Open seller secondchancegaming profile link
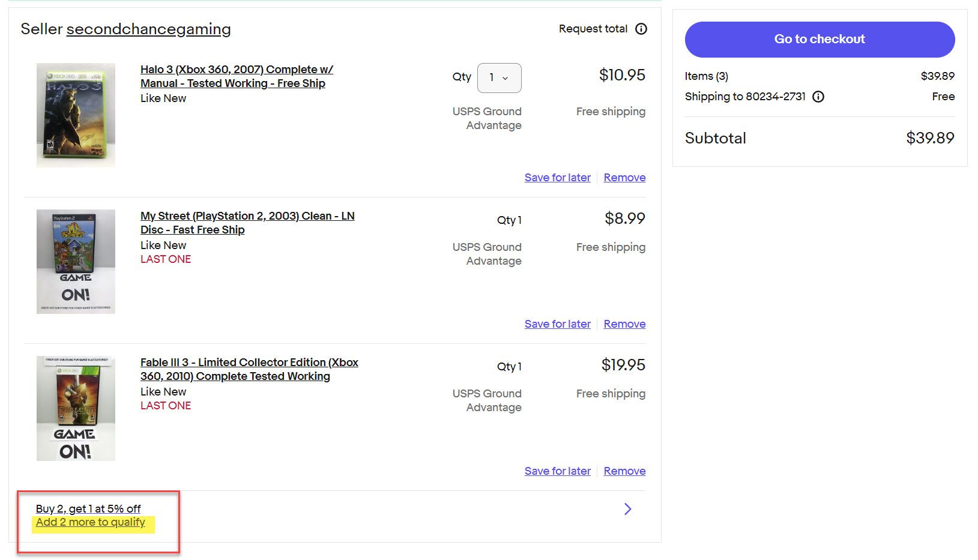 (x=148, y=29)
